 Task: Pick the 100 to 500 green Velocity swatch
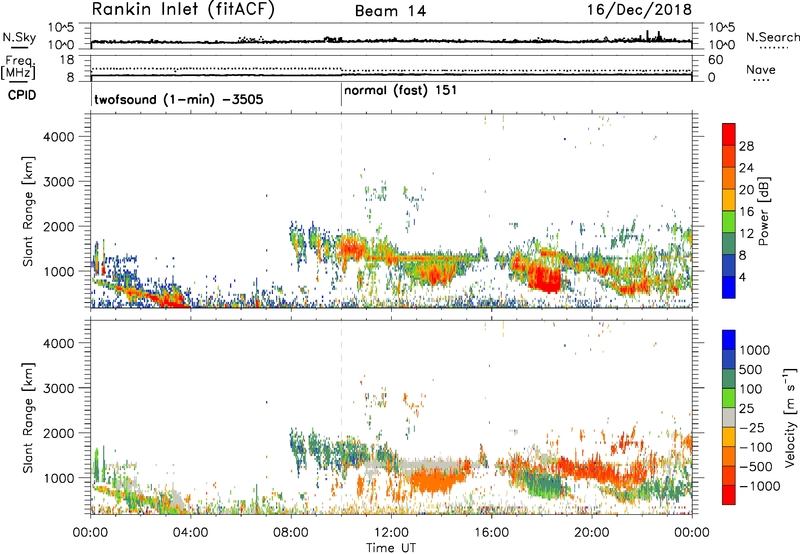[729, 379]
